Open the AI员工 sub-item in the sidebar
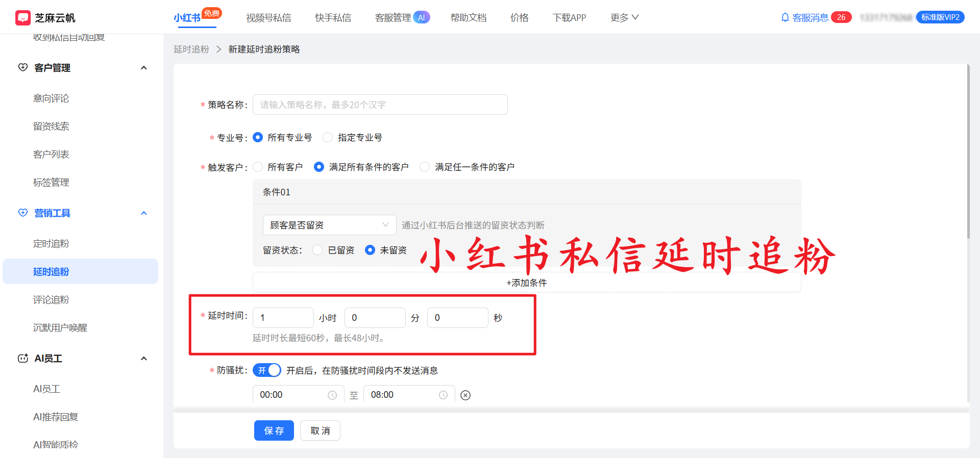This screenshot has width=980, height=458. click(x=47, y=389)
